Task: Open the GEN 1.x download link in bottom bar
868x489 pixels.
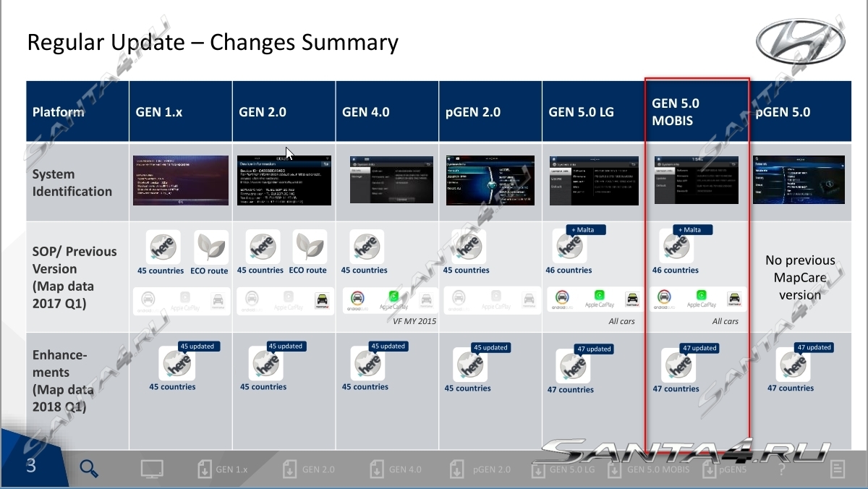Action: tap(223, 469)
